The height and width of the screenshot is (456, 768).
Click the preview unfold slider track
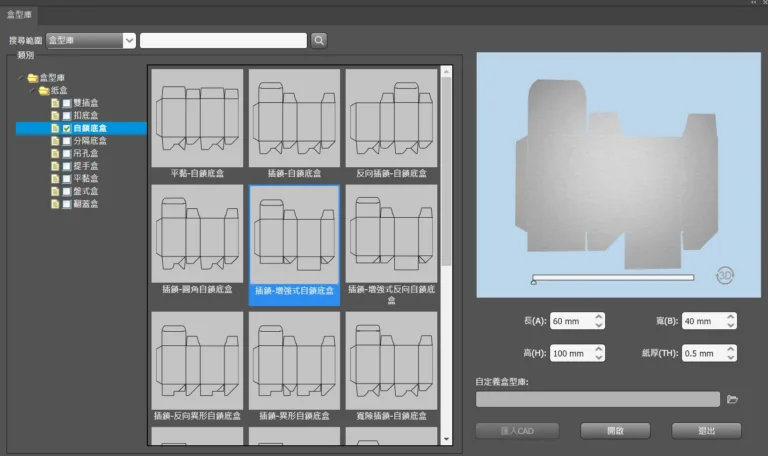[x=612, y=277]
